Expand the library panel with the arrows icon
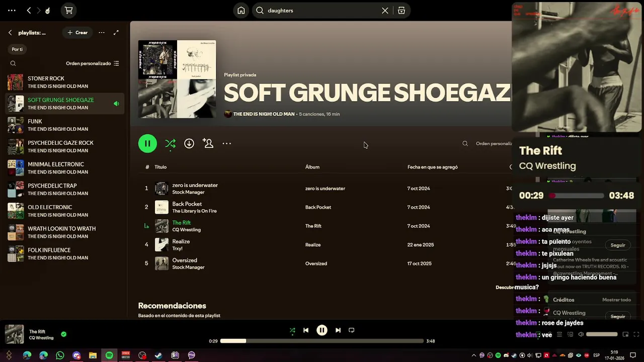Viewport: 644px width, 362px height. pos(116,33)
